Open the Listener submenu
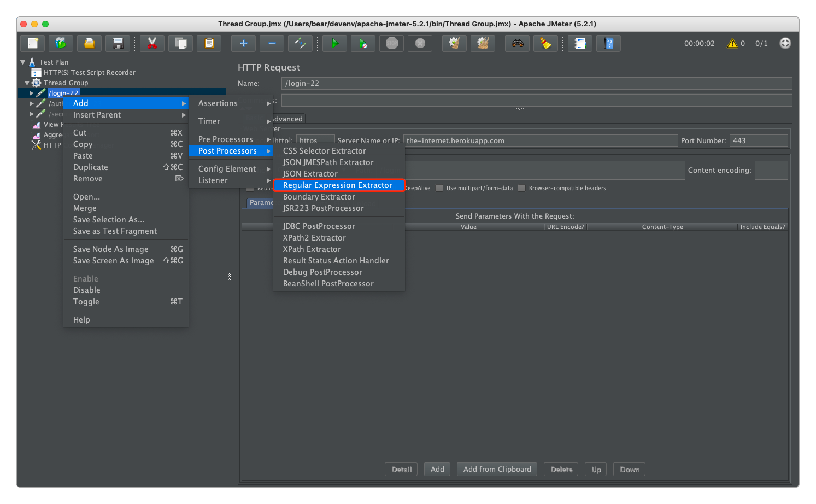Screen dimensions: 816x504 (231, 180)
